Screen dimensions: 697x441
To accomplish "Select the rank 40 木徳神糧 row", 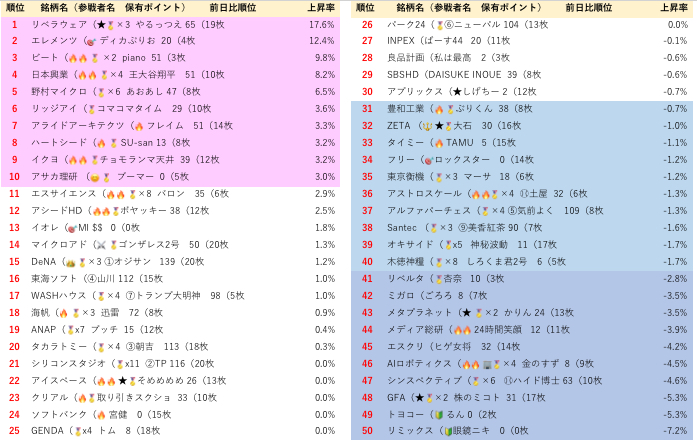I will pyautogui.click(x=522, y=261).
